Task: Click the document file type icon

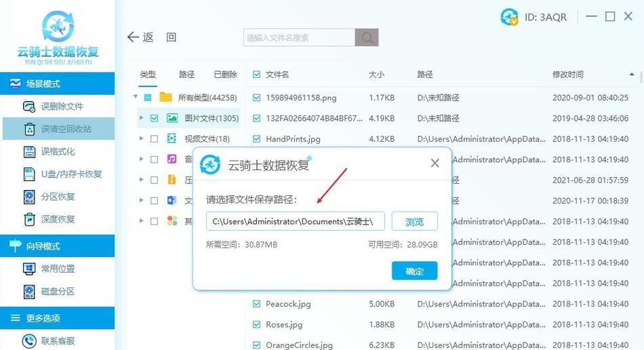Action: (172, 200)
